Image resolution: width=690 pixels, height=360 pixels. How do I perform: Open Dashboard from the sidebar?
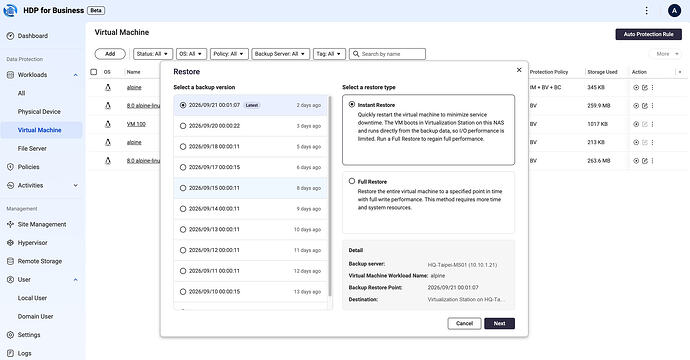pos(33,36)
